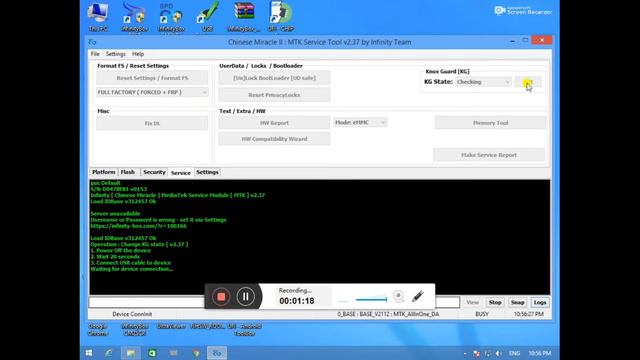Switch to the Security tab
640x360 pixels.
pos(154,172)
